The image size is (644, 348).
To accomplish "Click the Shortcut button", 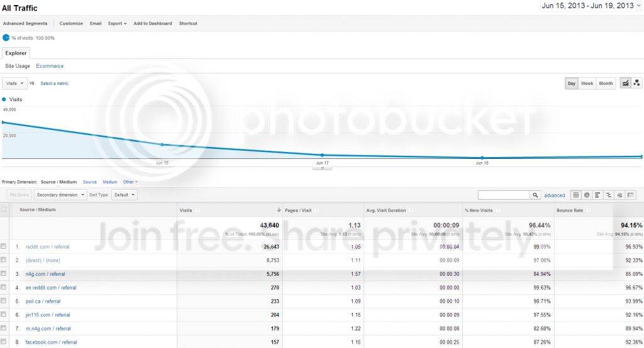I will coord(188,23).
